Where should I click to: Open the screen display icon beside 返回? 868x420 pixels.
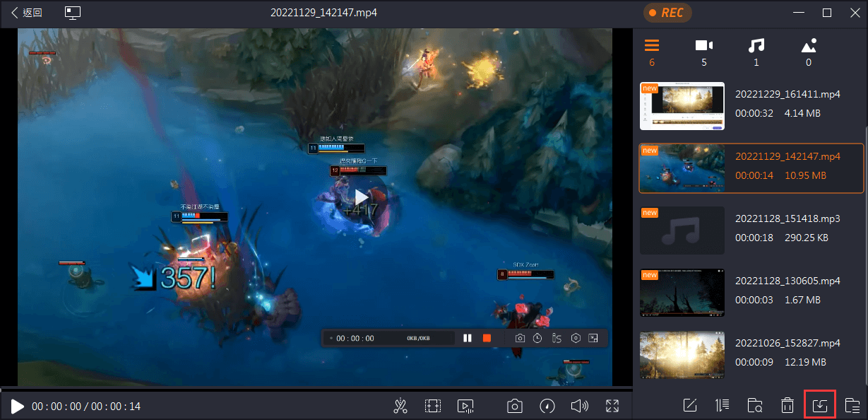click(72, 13)
